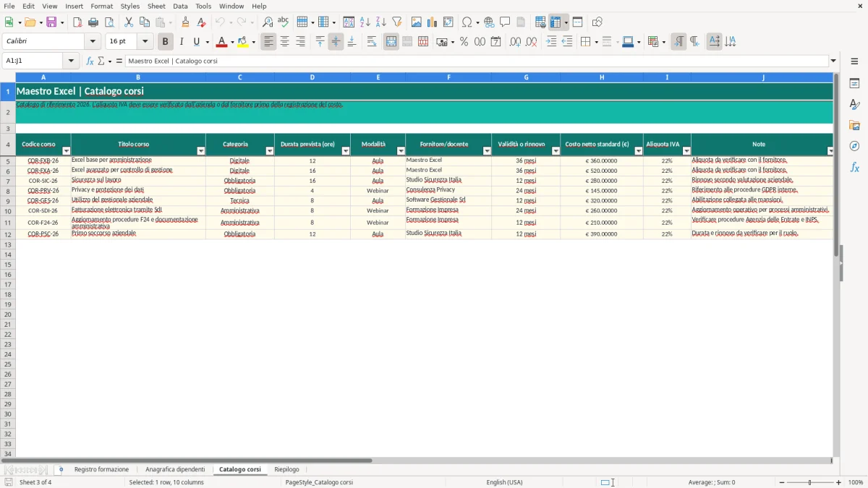Viewport: 868px width, 488px height.
Task: Click the English (USA) language status
Action: (x=504, y=482)
